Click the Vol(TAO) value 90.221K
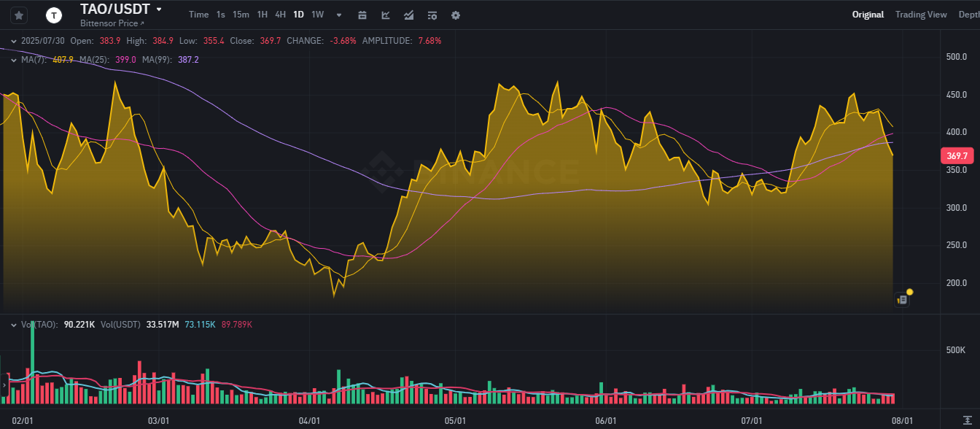The width and height of the screenshot is (980, 429). [x=81, y=324]
